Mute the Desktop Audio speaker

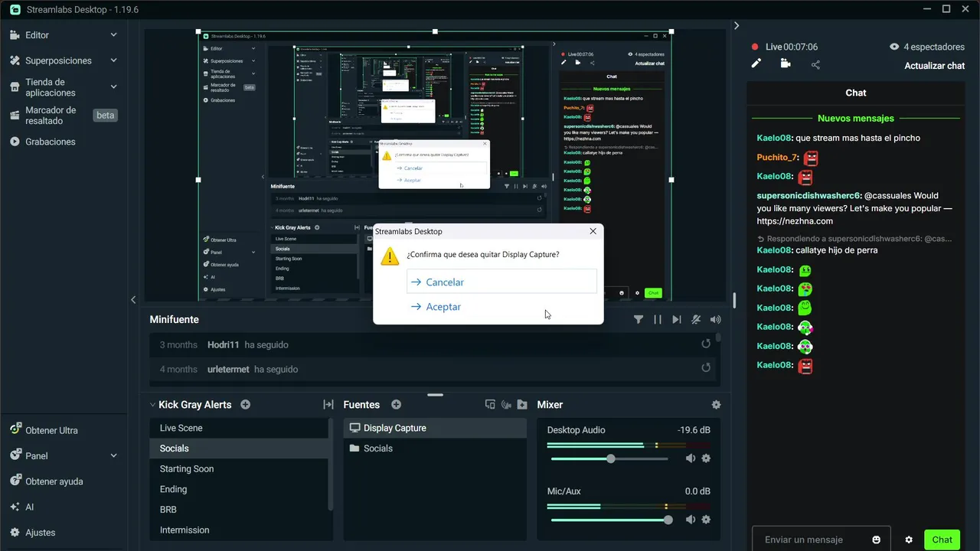tap(691, 458)
